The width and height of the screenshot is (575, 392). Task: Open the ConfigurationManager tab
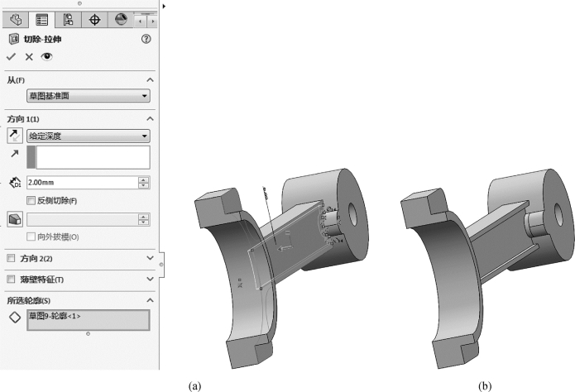pos(68,20)
